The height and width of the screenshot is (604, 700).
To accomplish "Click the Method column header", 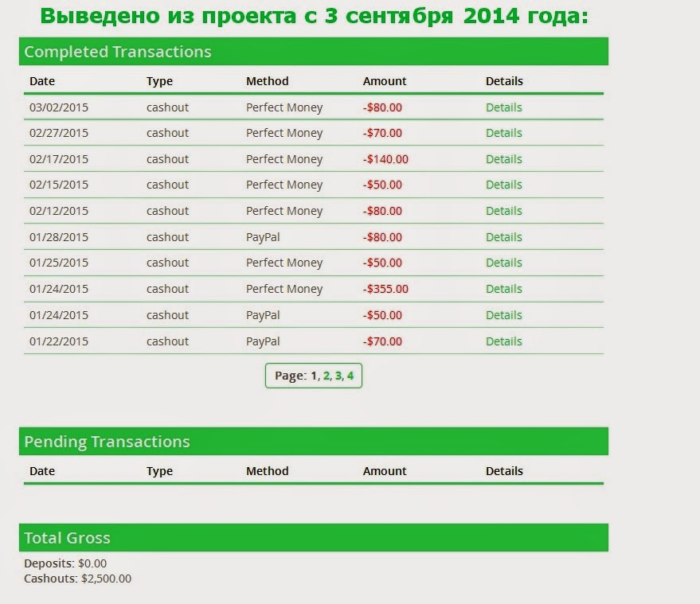I will (267, 81).
